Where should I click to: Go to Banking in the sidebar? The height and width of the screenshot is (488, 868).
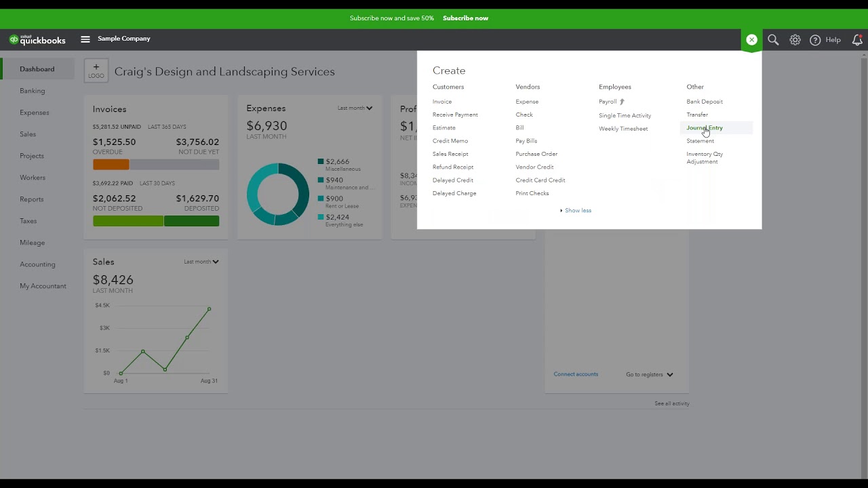[33, 91]
